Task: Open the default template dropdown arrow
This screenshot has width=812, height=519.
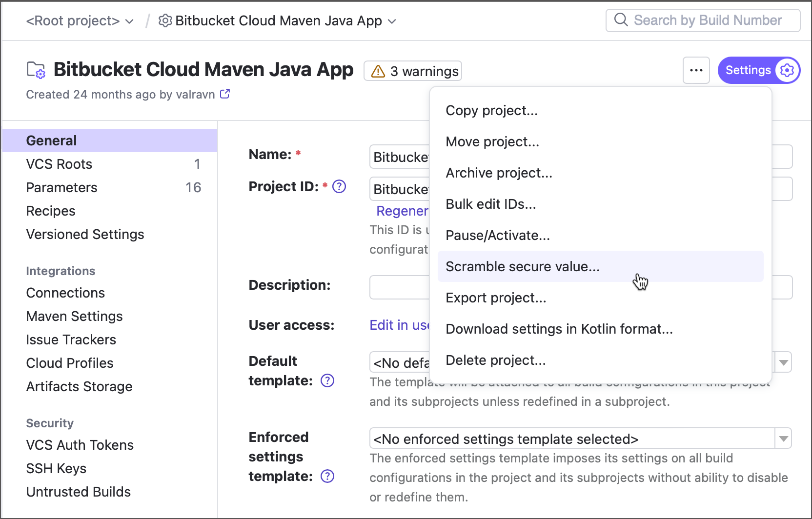Action: 783,362
